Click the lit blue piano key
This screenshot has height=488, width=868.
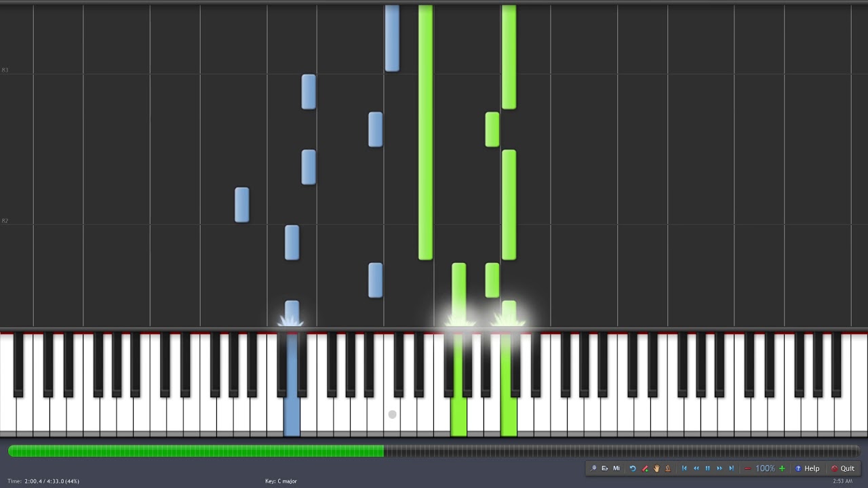(x=292, y=385)
